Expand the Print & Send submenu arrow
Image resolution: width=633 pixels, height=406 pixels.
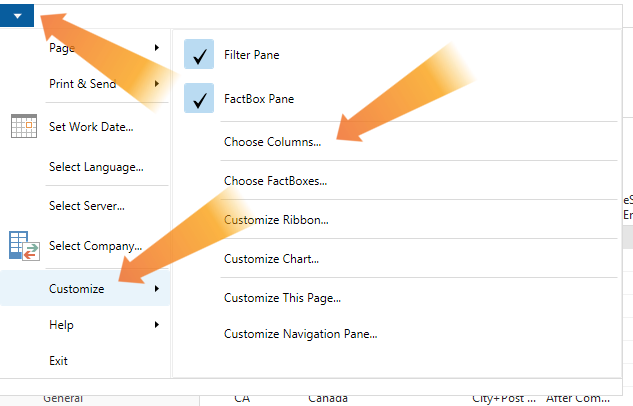[157, 84]
